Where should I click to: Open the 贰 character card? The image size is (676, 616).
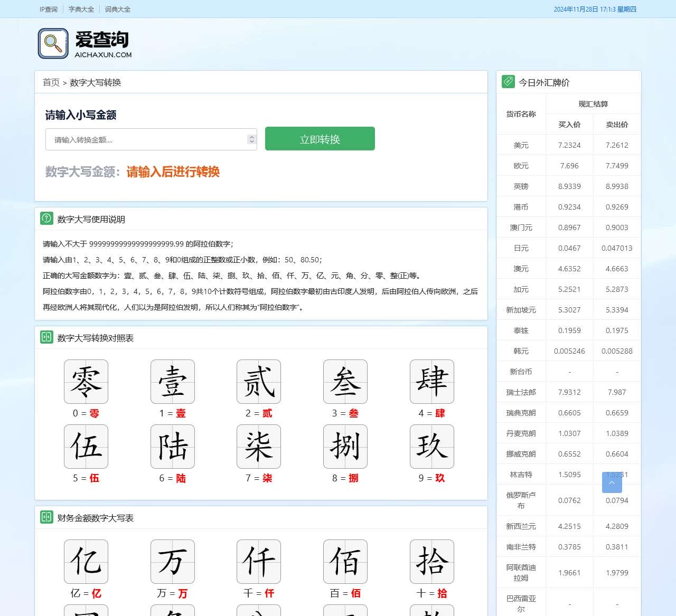pos(259,382)
